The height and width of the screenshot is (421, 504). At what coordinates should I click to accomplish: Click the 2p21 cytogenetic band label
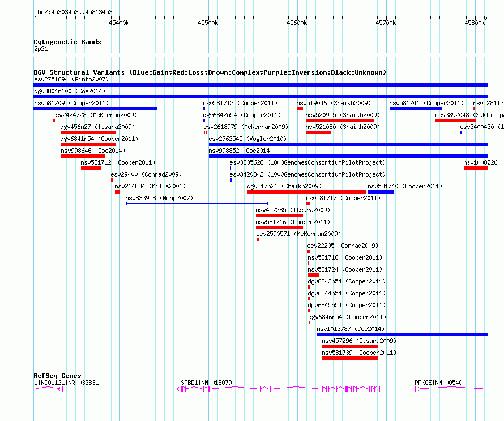click(41, 49)
